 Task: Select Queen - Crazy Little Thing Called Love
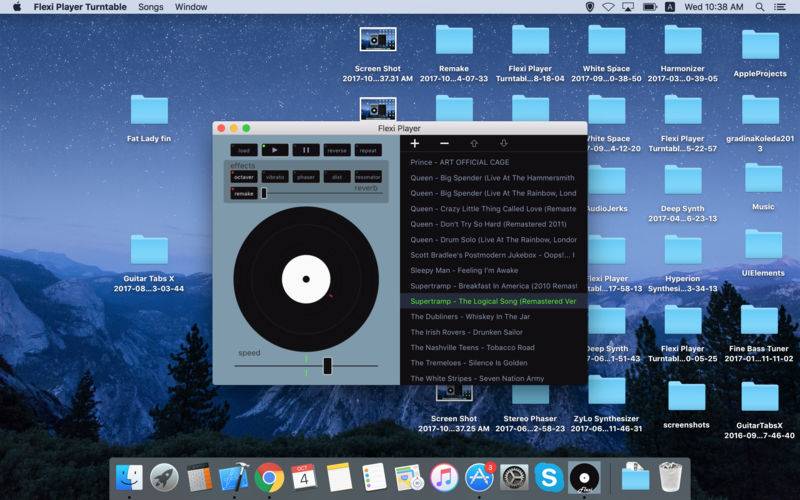pyautogui.click(x=493, y=209)
